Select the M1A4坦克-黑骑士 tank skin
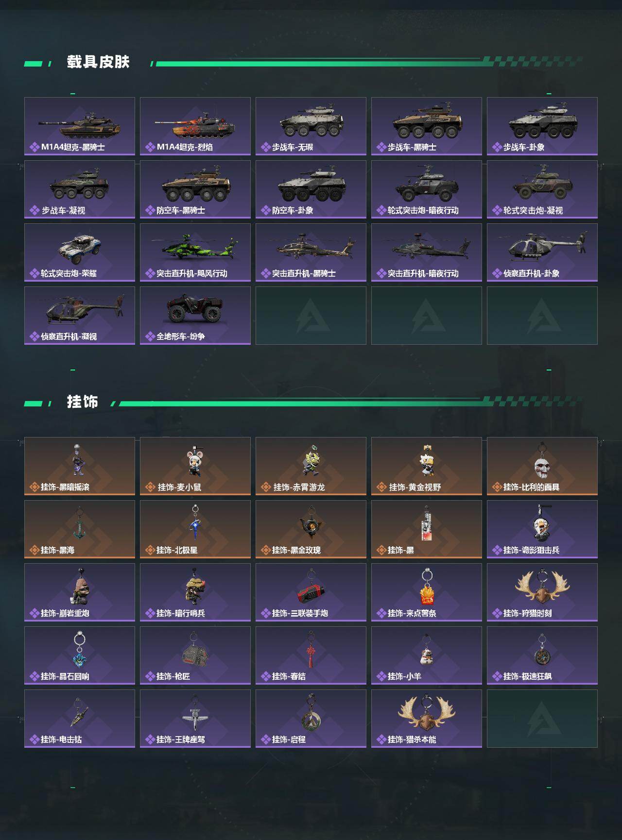Image resolution: width=622 pixels, height=840 pixels. 80,126
